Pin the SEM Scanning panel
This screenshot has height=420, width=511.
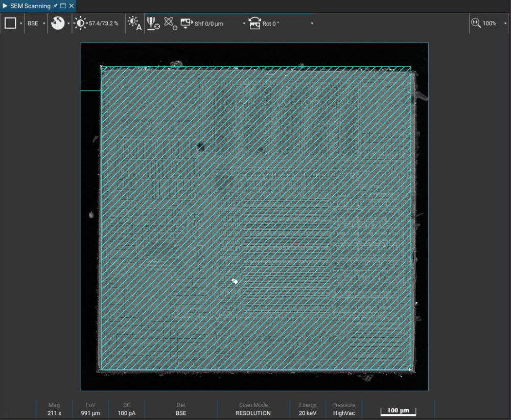(x=55, y=6)
